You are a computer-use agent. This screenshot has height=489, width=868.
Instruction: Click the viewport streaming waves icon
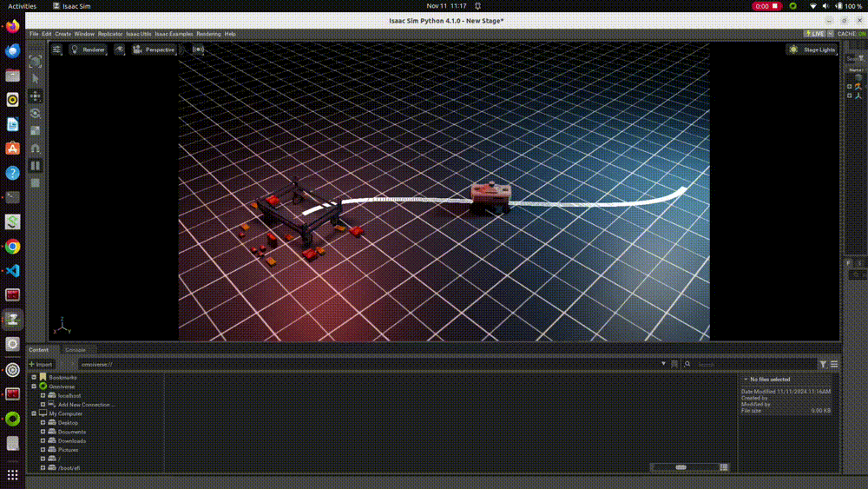(x=198, y=50)
